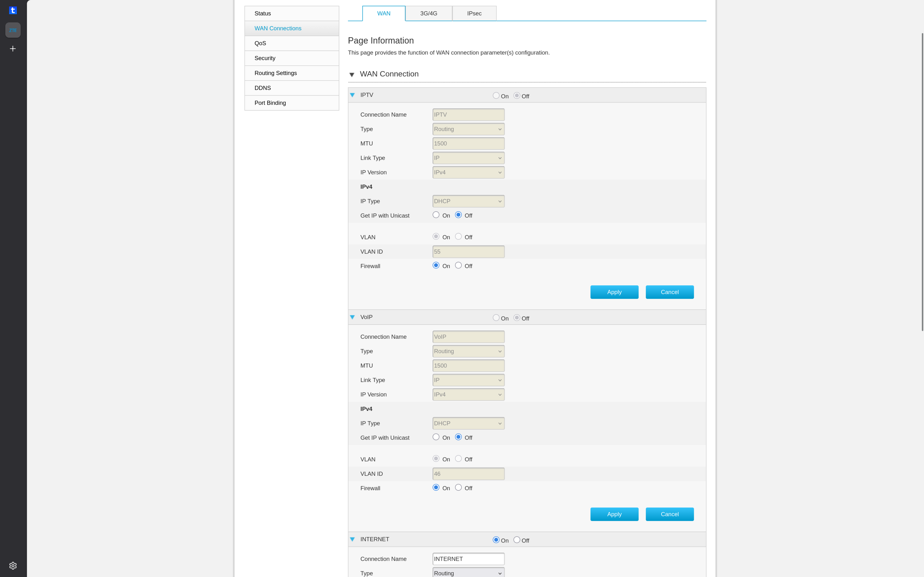Switch to the IPsec tab

pos(474,13)
